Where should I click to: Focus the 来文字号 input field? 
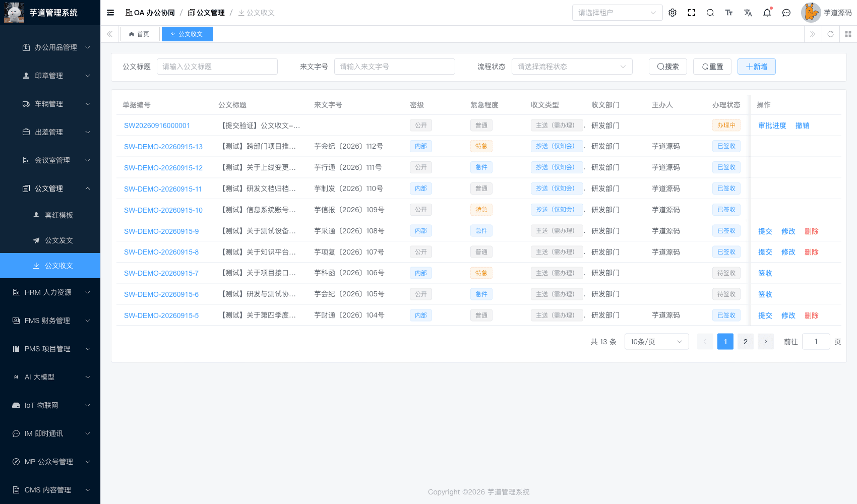394,67
